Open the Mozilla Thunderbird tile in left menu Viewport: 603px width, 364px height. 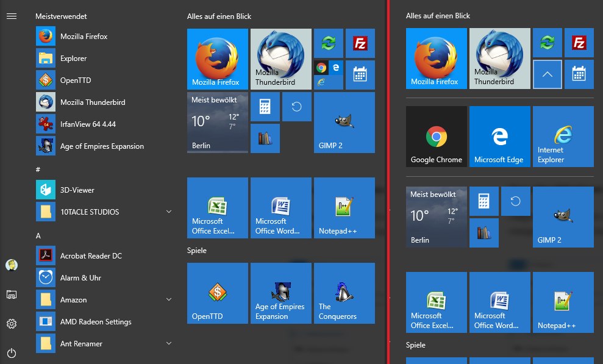click(280, 59)
